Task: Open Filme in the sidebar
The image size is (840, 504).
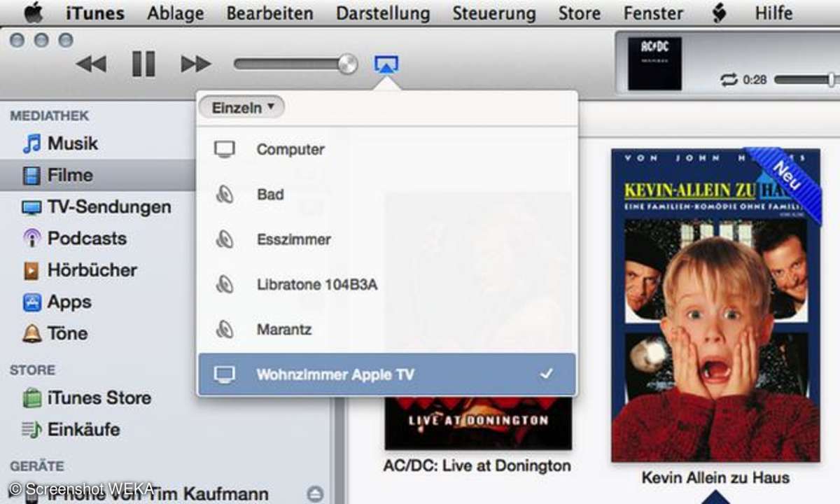Action: coord(98,175)
